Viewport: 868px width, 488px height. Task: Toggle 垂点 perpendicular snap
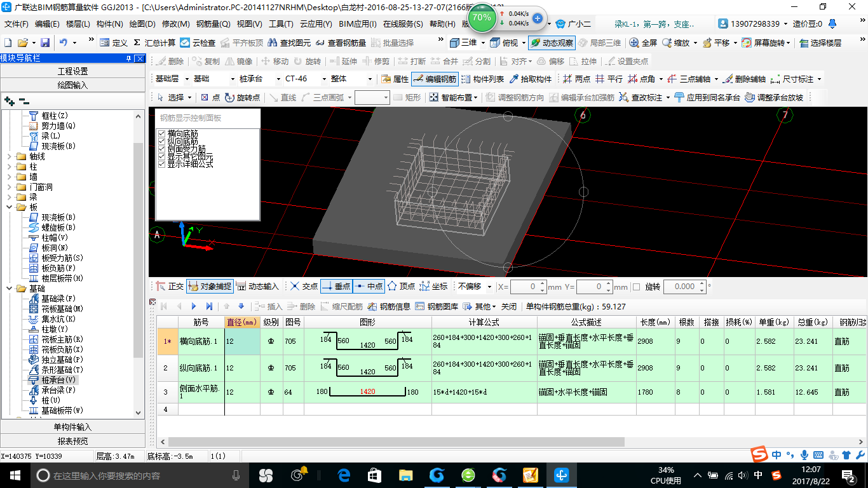click(x=336, y=287)
